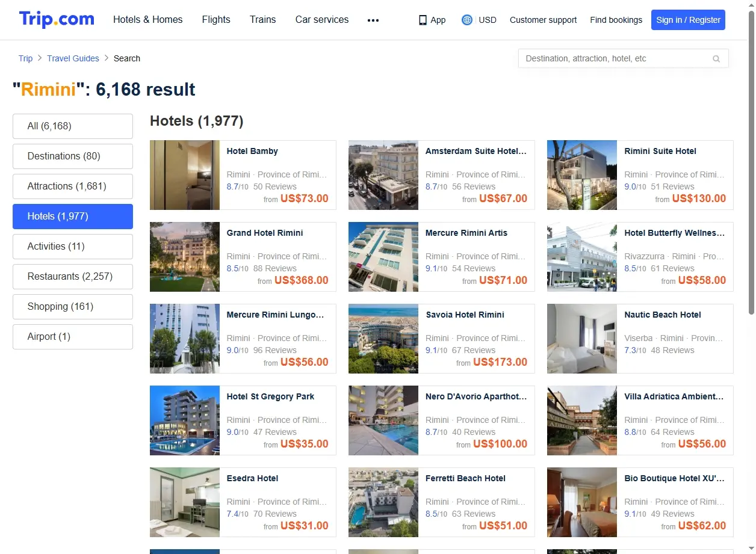Open Grand Hotel Rimini thumbnail

185,257
